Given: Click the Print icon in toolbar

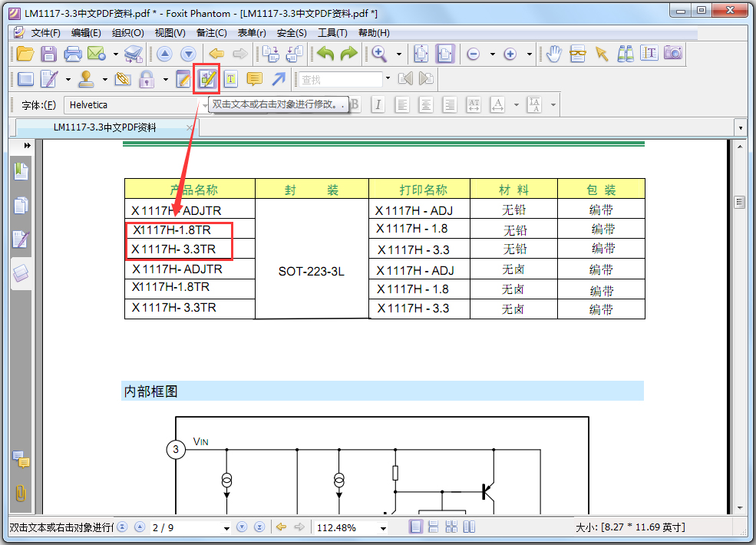Looking at the screenshot, I should [73, 54].
